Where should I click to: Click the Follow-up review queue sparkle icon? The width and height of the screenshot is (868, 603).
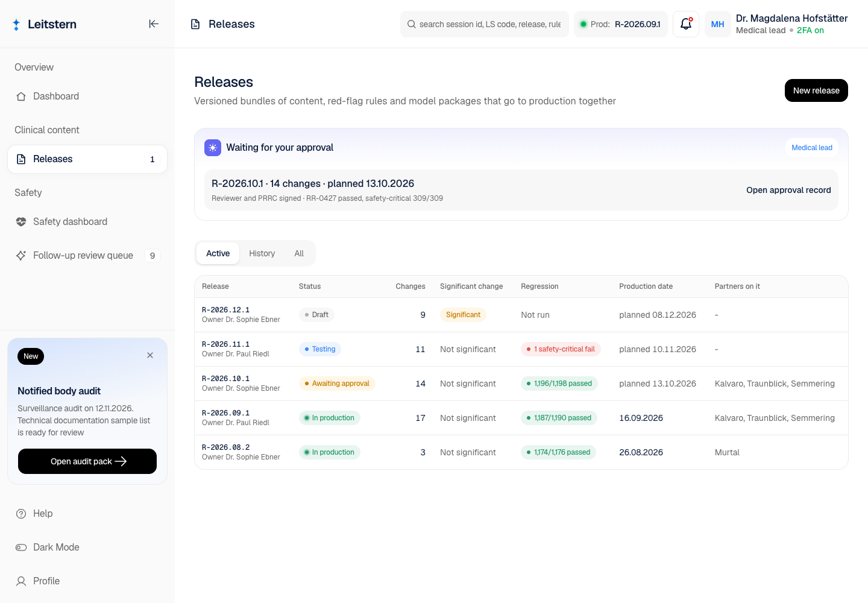point(21,256)
